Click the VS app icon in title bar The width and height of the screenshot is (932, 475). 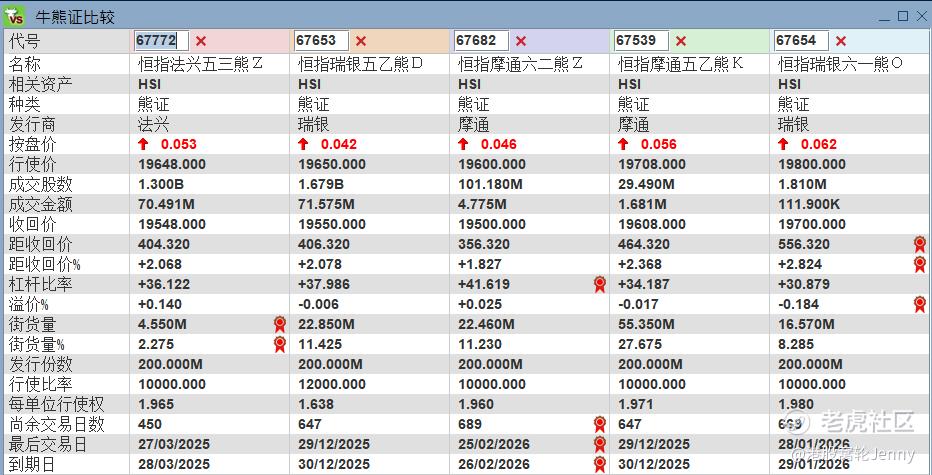[x=14, y=15]
